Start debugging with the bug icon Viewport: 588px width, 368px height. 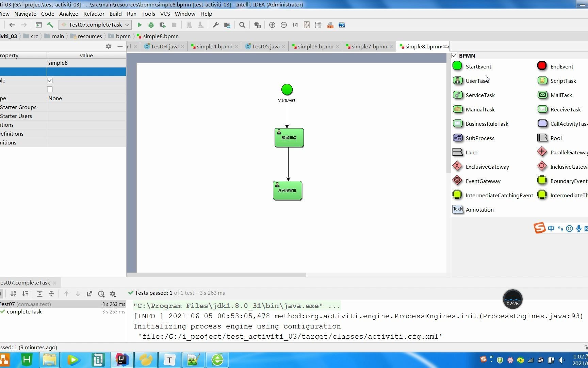151,25
